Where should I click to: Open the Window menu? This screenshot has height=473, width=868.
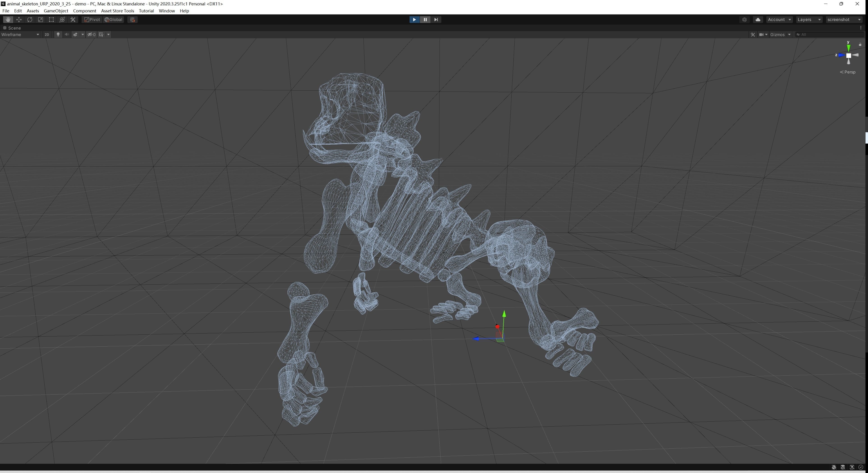(167, 11)
